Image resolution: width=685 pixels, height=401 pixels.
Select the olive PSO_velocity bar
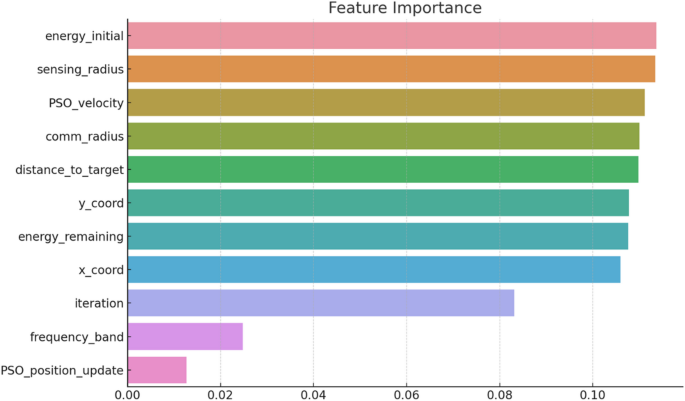tap(386, 103)
